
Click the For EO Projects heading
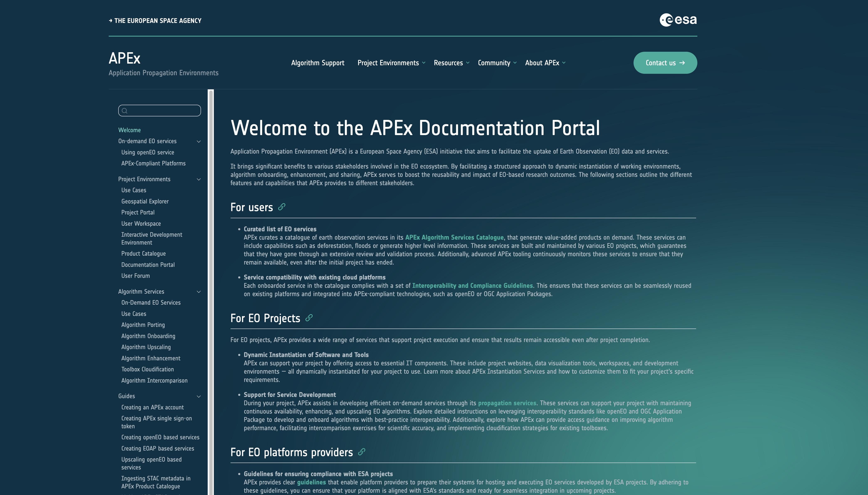(265, 318)
